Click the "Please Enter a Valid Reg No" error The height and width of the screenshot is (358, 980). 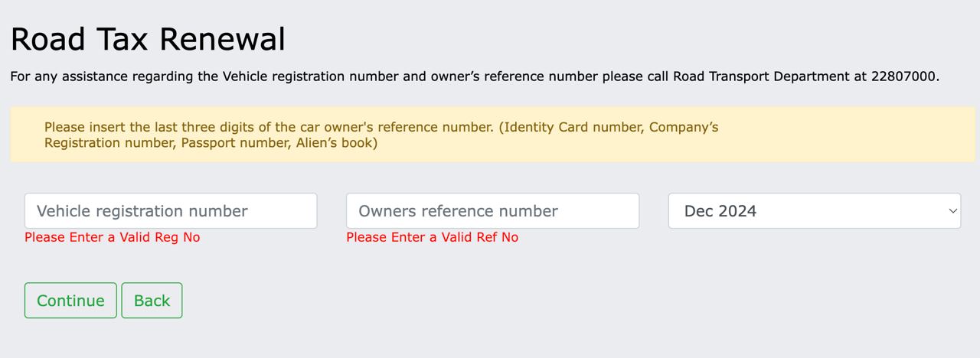(112, 237)
